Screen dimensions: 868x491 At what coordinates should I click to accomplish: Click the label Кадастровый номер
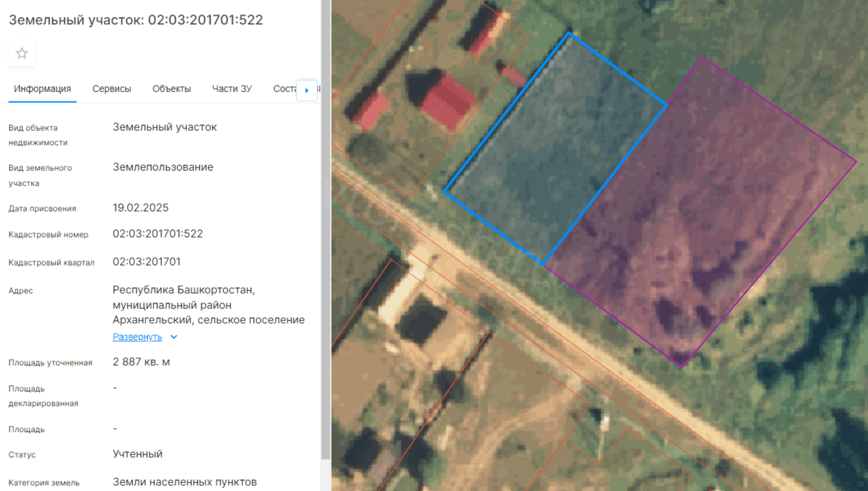(x=49, y=235)
